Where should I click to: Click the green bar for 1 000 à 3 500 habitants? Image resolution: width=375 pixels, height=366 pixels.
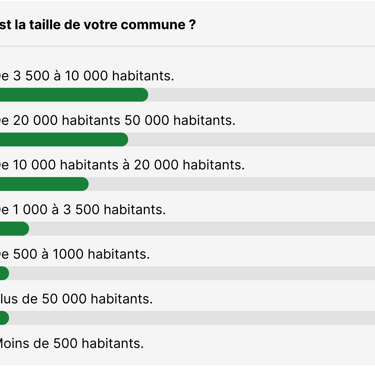(14, 229)
